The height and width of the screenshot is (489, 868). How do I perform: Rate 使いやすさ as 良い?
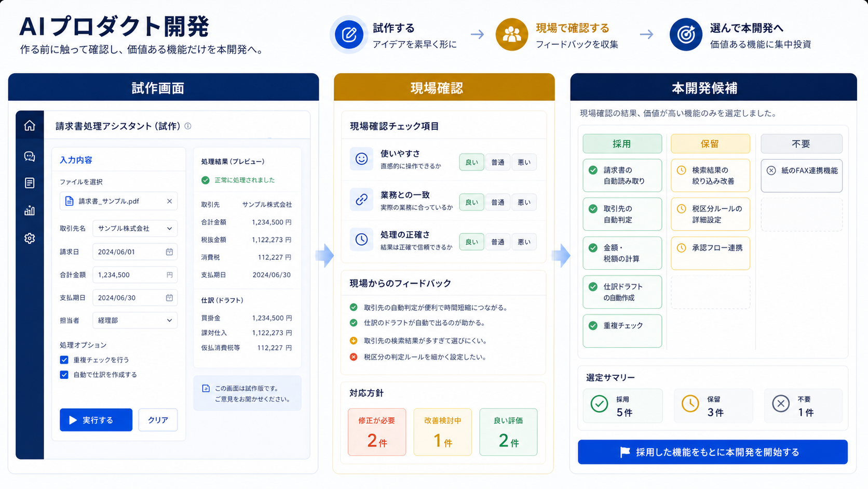[x=471, y=162]
